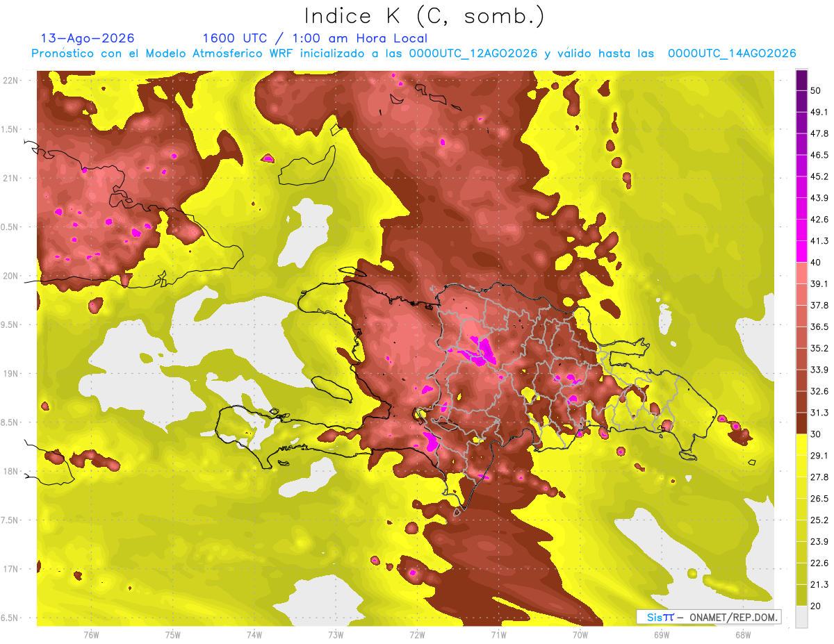Viewport: 834px width, 644px height.
Task: Click the '30' colorbar value
Action: 817,434
